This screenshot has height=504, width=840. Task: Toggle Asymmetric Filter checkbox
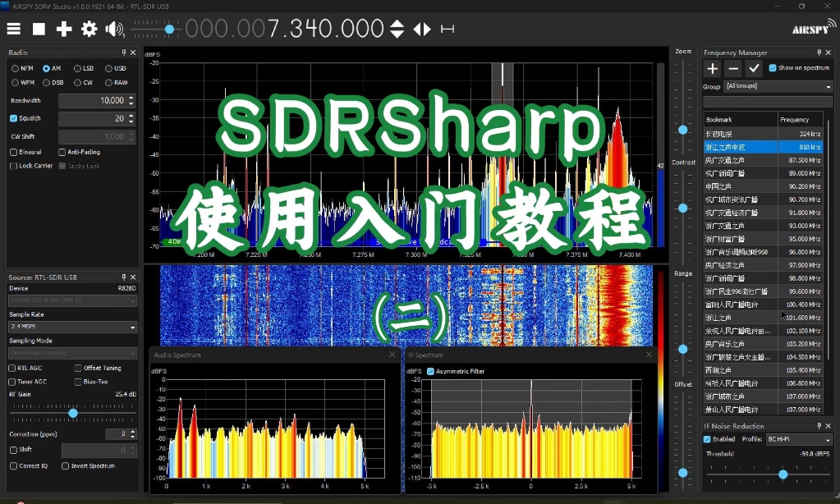tap(430, 371)
